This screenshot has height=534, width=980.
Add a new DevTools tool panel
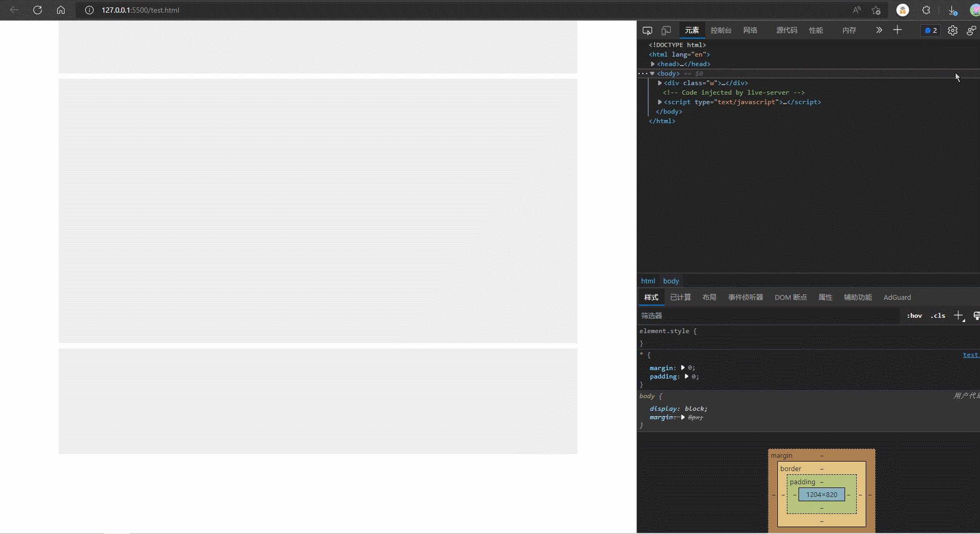(x=897, y=30)
